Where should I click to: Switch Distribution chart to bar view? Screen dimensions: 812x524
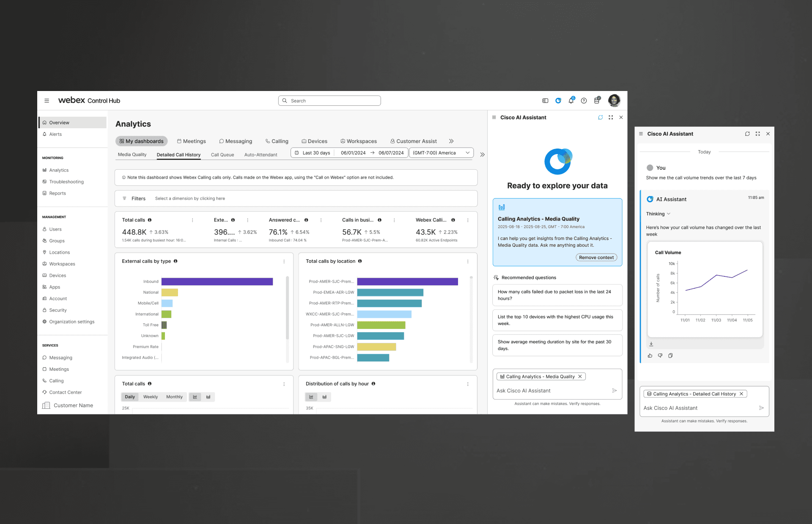click(x=324, y=397)
